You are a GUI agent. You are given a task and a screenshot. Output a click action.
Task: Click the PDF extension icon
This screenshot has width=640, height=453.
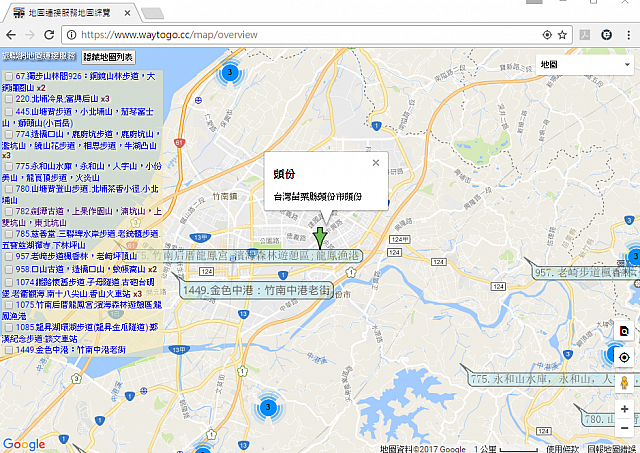pos(585,35)
